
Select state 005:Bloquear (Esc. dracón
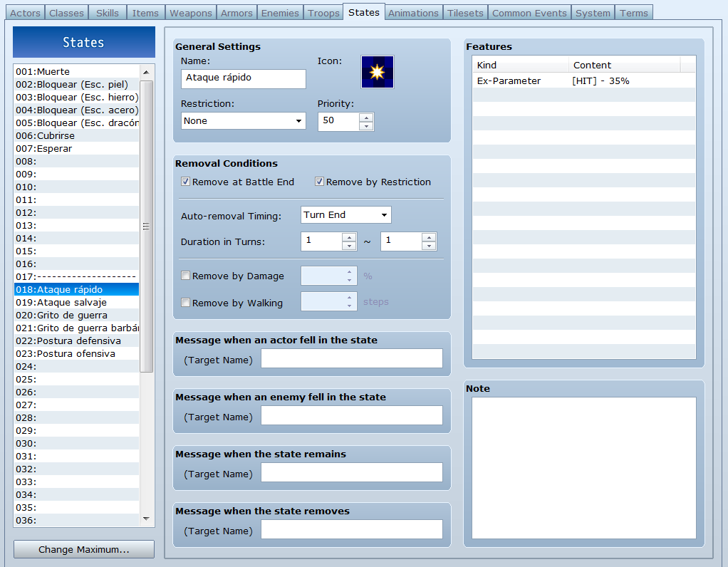[x=77, y=123]
